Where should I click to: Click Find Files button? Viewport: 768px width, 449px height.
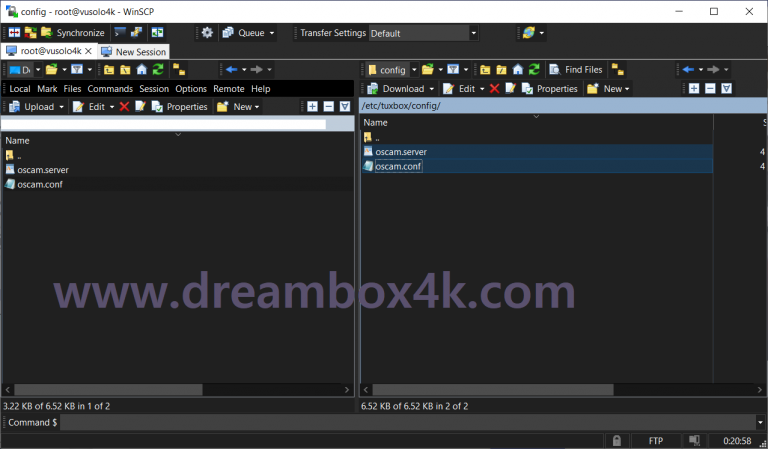click(576, 70)
